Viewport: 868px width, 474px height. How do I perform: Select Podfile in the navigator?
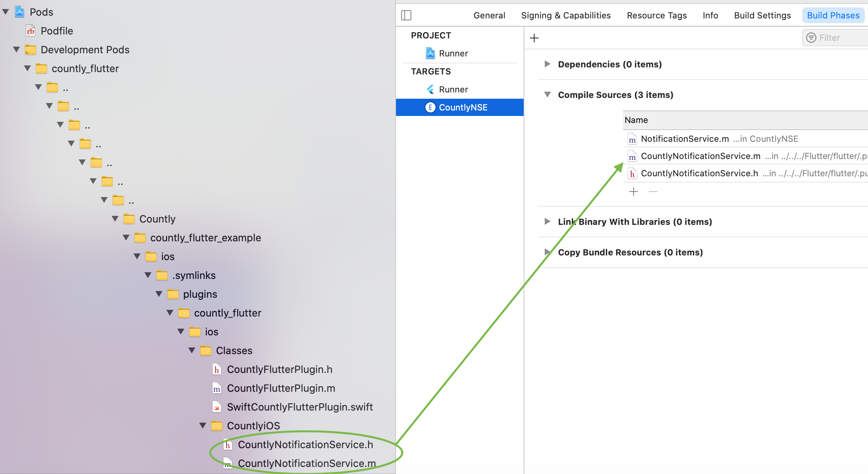(x=57, y=31)
